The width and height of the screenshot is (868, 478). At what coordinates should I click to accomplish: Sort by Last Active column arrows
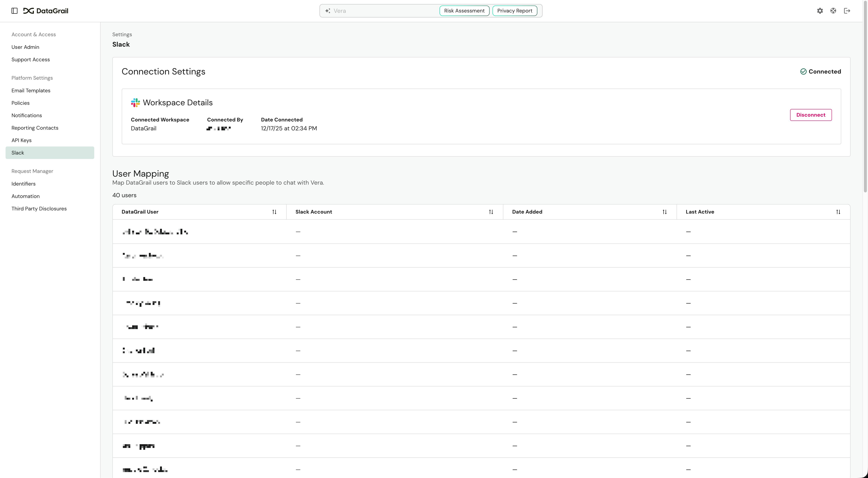click(x=838, y=212)
